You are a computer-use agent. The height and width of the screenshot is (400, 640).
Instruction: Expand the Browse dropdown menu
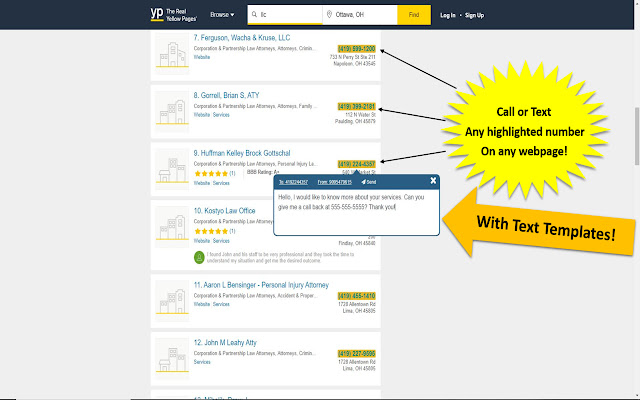click(222, 15)
